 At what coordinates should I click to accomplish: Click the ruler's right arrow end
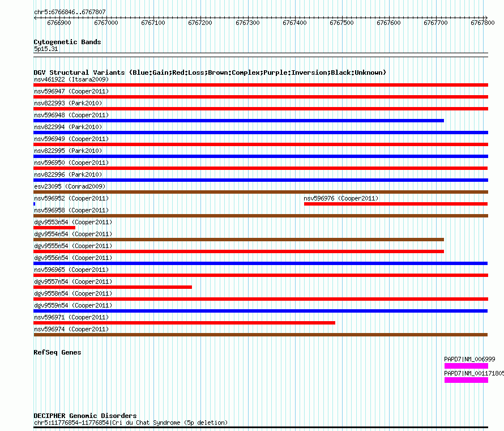click(486, 18)
